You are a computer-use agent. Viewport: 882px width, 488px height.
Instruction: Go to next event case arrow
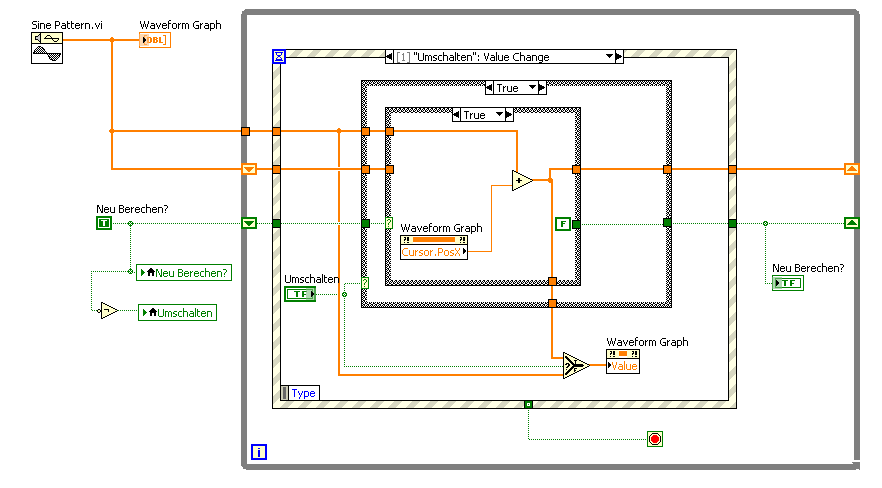(619, 56)
